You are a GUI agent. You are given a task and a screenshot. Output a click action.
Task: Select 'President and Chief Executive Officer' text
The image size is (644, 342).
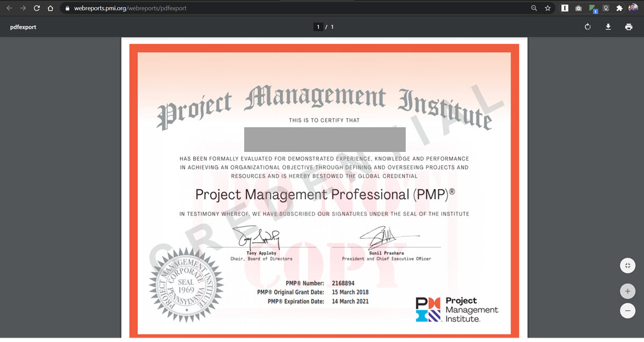tap(386, 259)
